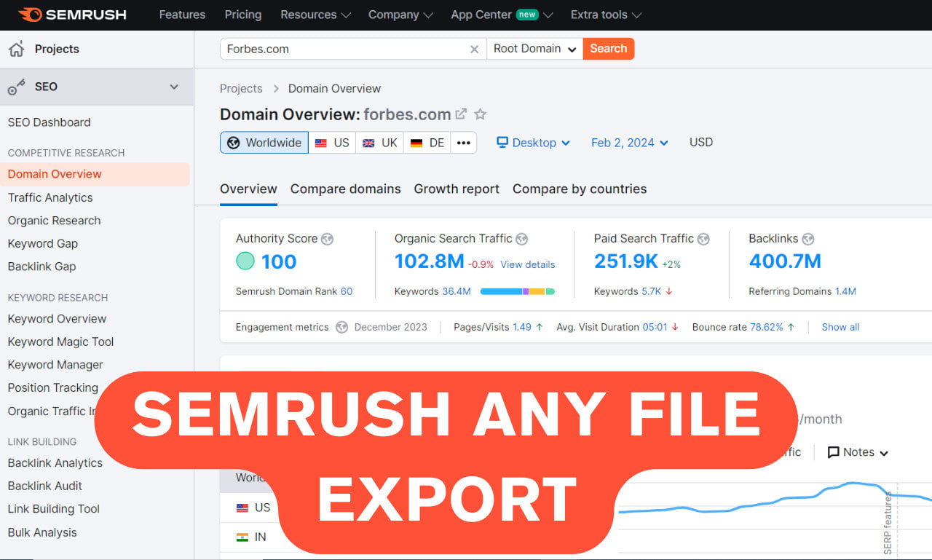Switch database to DE
The image size is (932, 560).
(x=427, y=143)
